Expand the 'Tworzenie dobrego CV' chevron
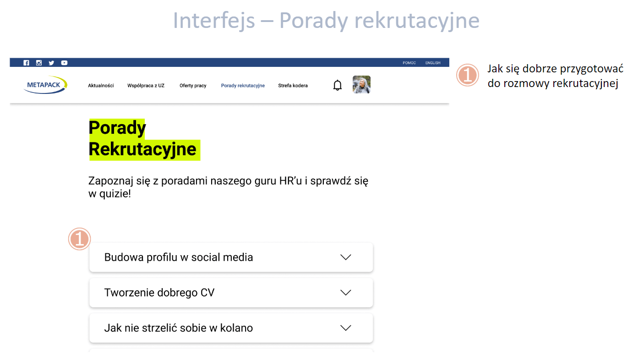The width and height of the screenshot is (644, 355). [x=346, y=293]
